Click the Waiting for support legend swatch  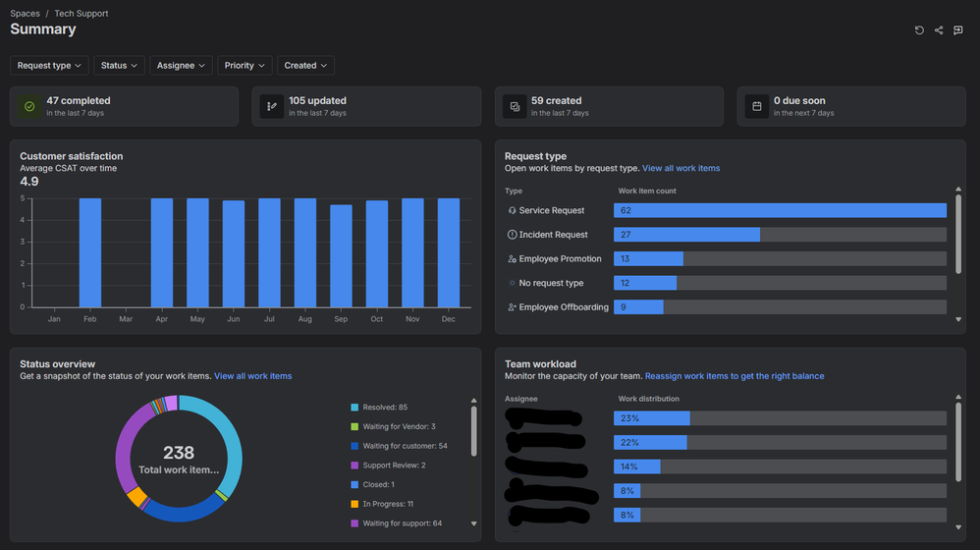[354, 523]
